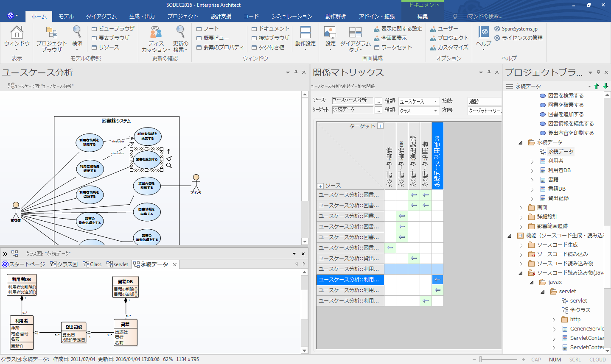
Task: Click the プリンタ actor in use case diagram
Action: tap(196, 184)
